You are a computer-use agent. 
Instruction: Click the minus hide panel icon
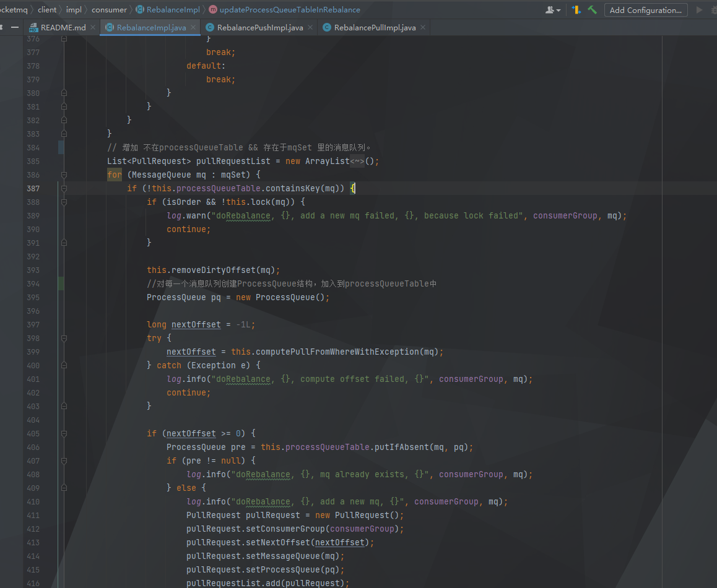coord(15,27)
